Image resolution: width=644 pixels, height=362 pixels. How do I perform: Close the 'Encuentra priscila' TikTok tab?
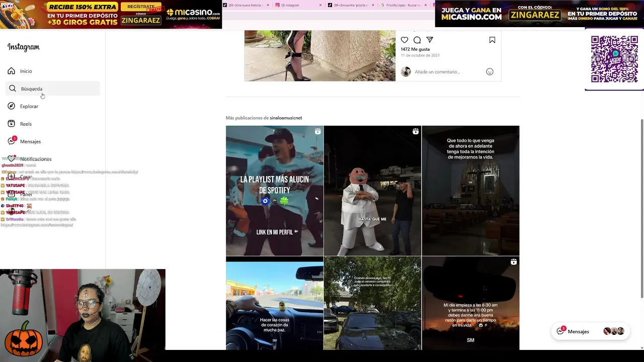coord(373,5)
